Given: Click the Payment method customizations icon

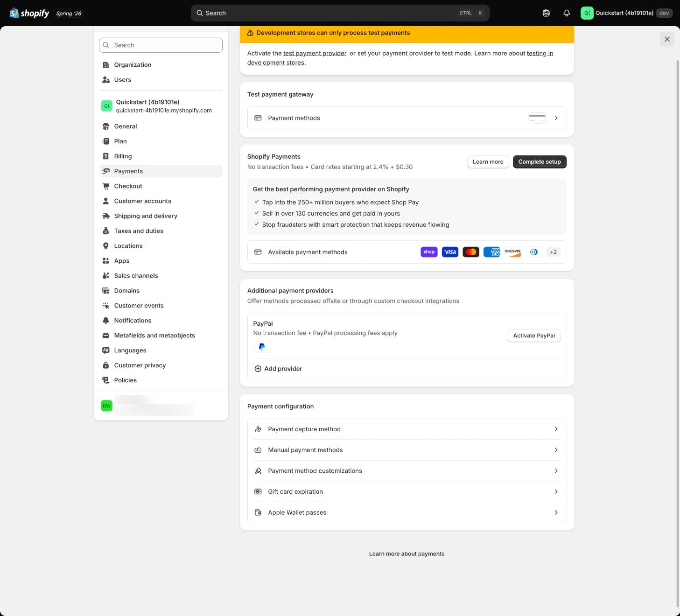Looking at the screenshot, I should [258, 471].
